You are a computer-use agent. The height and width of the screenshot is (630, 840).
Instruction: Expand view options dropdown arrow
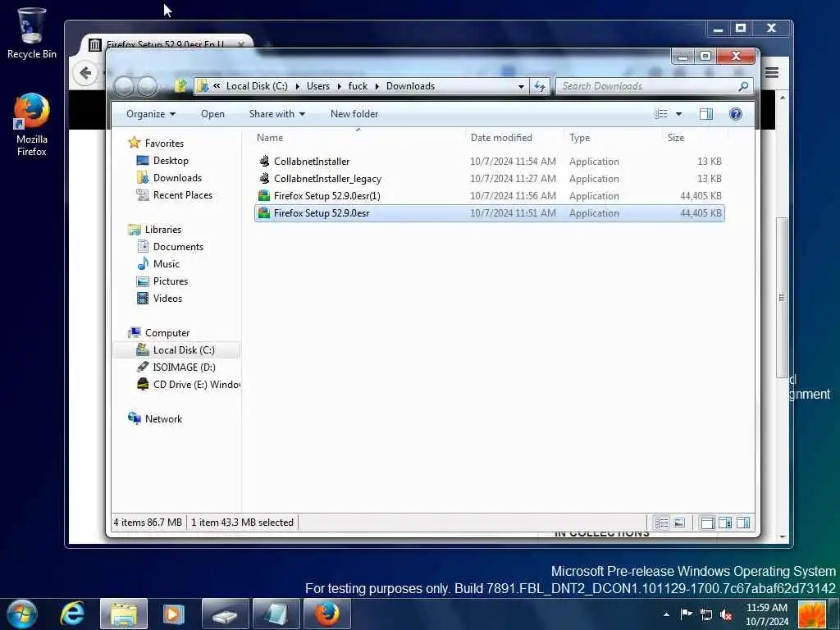click(x=678, y=114)
